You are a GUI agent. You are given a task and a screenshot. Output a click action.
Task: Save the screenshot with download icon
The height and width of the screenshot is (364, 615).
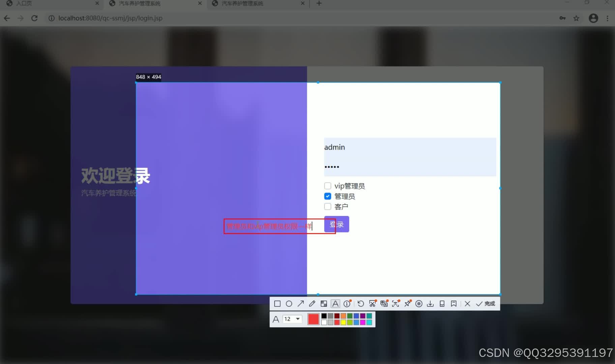click(430, 304)
